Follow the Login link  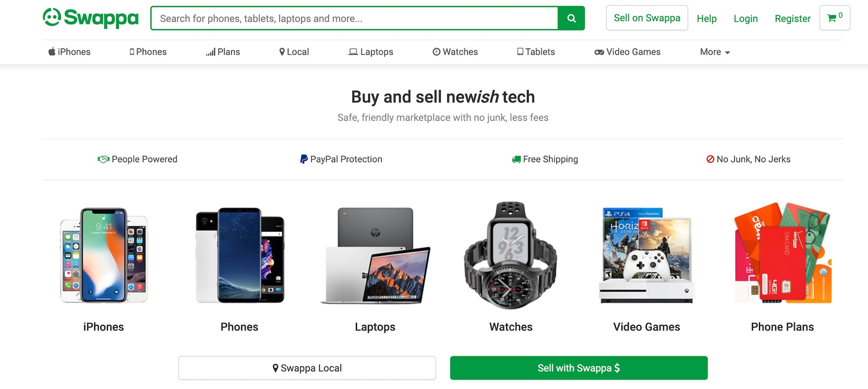pyautogui.click(x=745, y=19)
